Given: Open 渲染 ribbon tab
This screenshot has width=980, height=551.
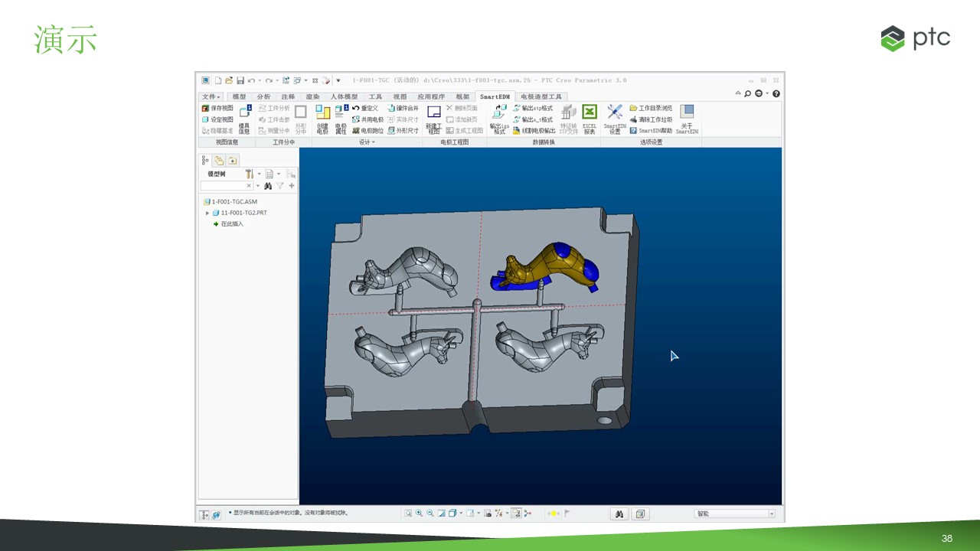Looking at the screenshot, I should point(312,97).
